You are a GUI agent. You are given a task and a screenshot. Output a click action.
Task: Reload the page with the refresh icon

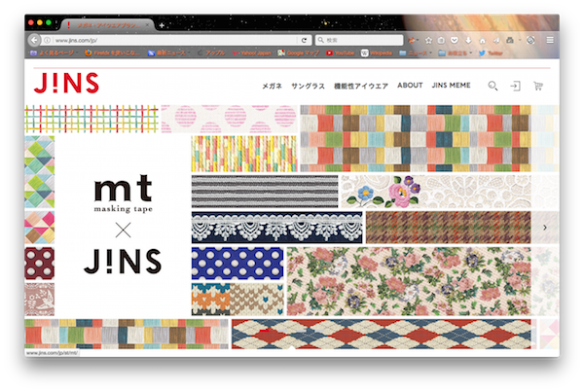pos(305,40)
